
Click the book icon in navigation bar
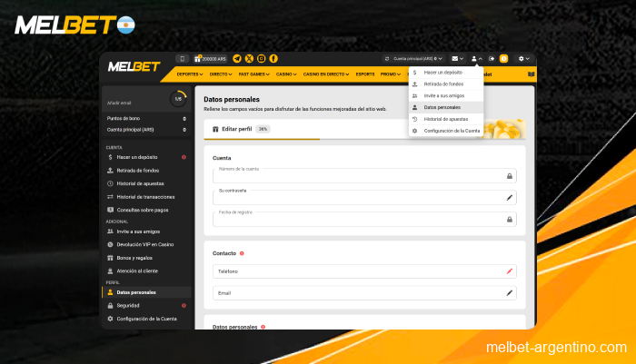point(531,74)
